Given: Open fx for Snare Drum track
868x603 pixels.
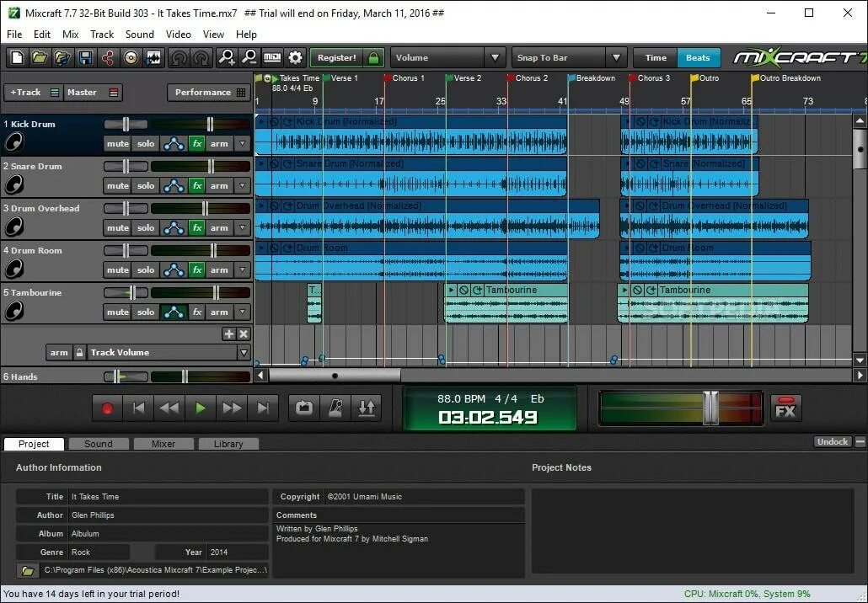Looking at the screenshot, I should [197, 186].
